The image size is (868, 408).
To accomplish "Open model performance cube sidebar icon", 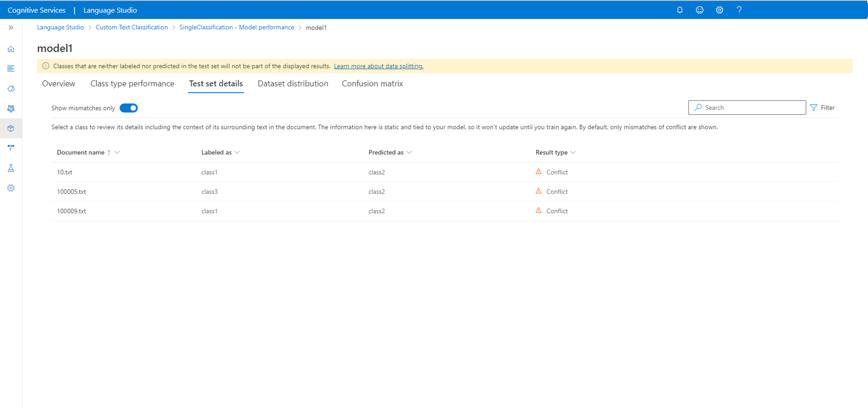I will pyautogui.click(x=11, y=128).
